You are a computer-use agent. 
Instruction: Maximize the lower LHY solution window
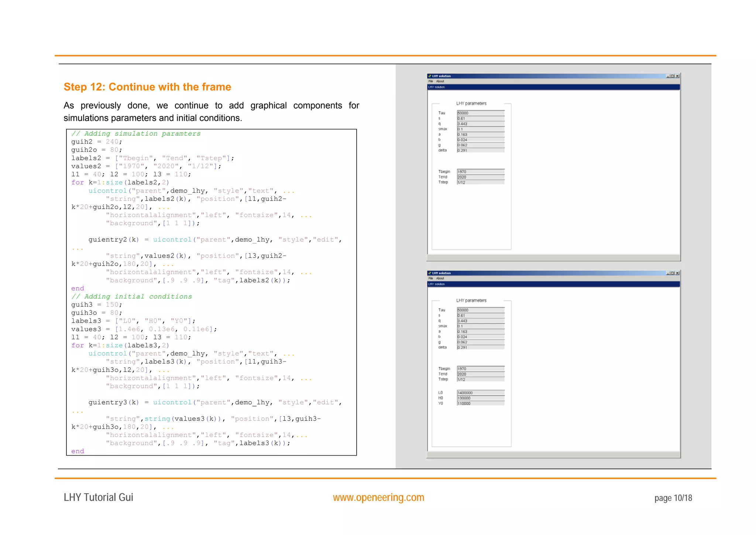(673, 273)
